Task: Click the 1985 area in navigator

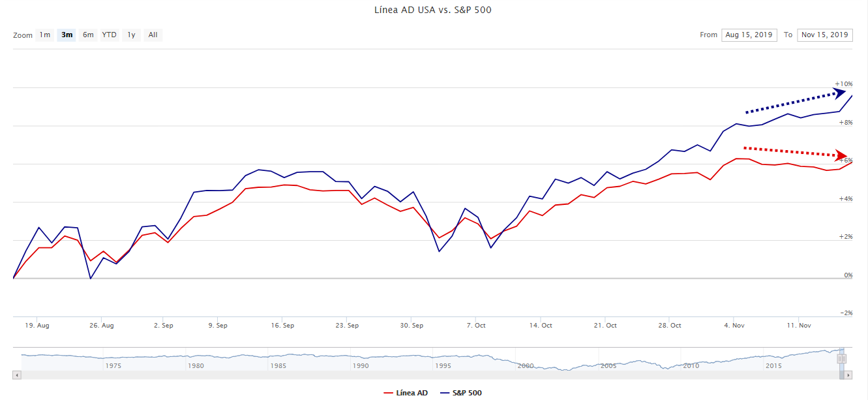Action: pos(278,360)
